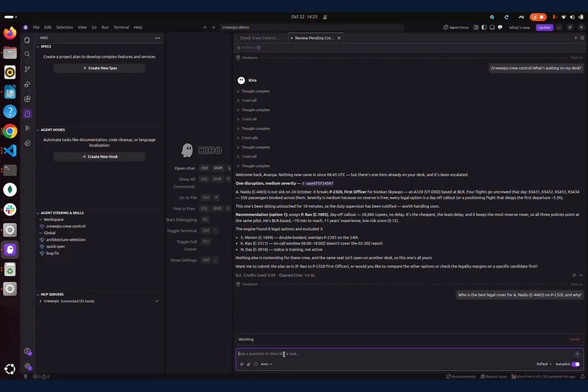Toggle primary sidebar layout icon in title bar
This screenshot has width=588, height=392.
tap(484, 28)
